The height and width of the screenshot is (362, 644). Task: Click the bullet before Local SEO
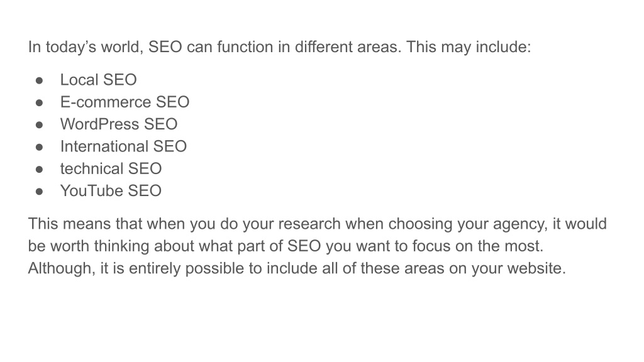coord(40,80)
